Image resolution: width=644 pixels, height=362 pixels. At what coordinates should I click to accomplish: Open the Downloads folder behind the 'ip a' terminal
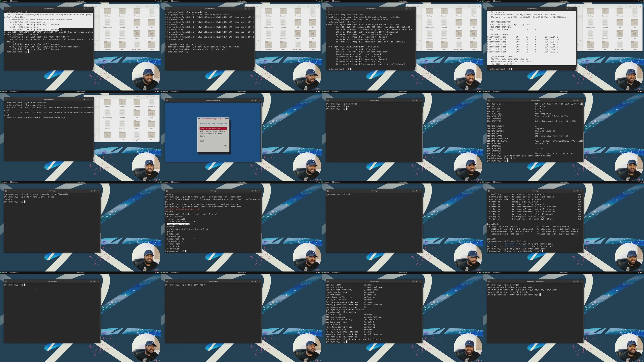(x=137, y=12)
